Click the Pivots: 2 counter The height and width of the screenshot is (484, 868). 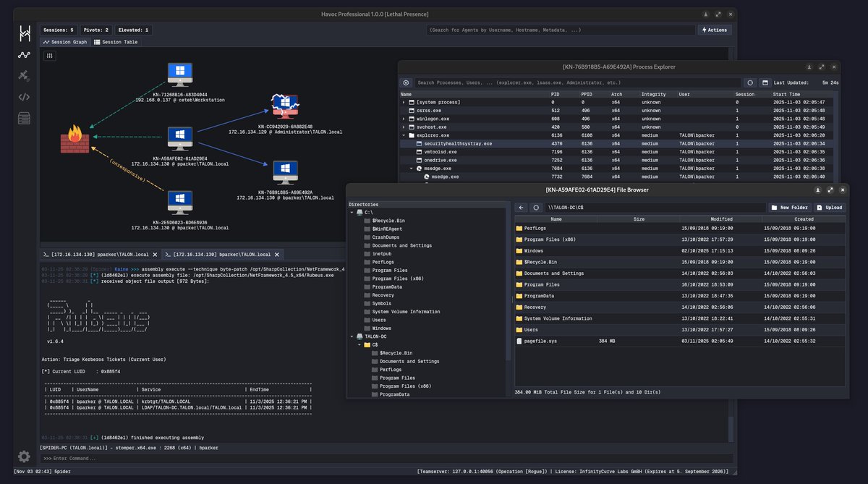pos(95,30)
